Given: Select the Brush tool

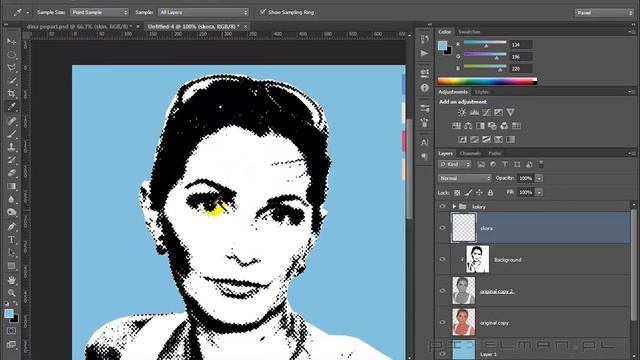Looking at the screenshot, I should 11,133.
